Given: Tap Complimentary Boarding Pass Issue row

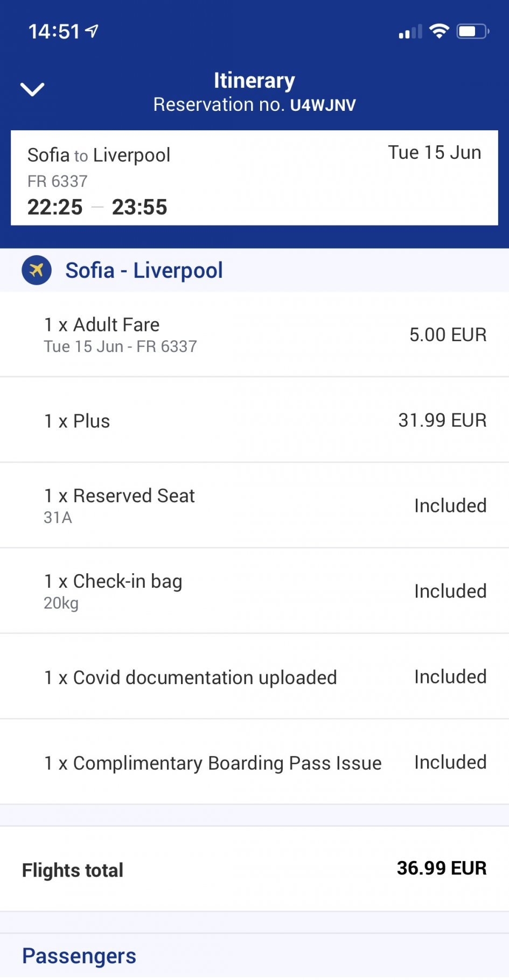Looking at the screenshot, I should coord(254,763).
